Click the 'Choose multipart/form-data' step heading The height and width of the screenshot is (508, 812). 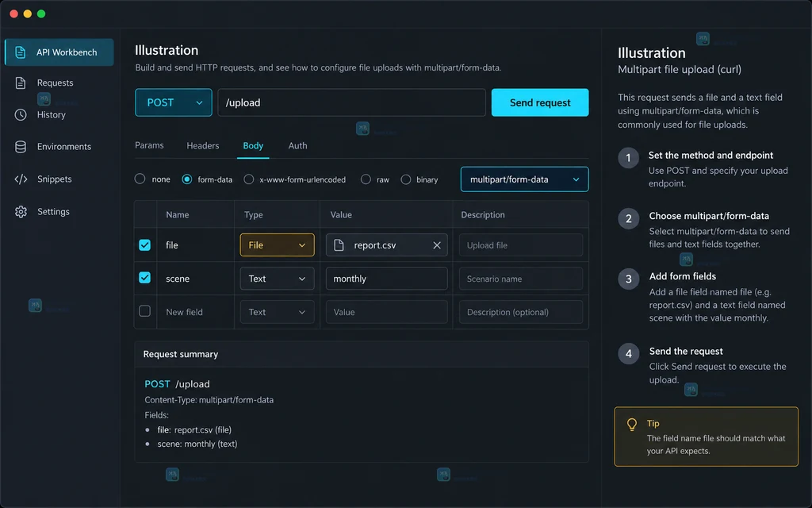pos(709,216)
